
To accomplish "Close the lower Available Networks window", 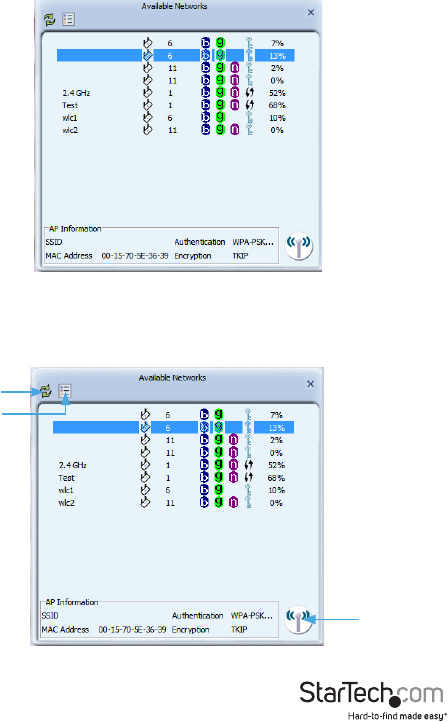I will (310, 384).
